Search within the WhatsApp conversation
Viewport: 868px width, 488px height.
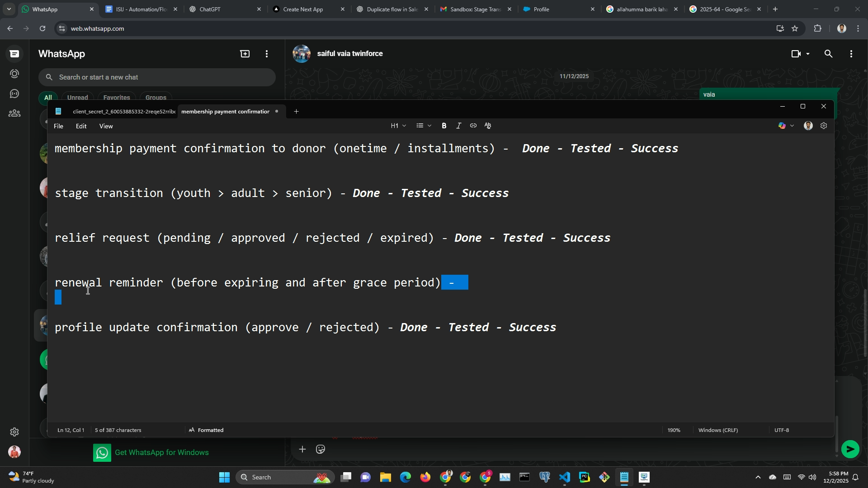click(828, 54)
